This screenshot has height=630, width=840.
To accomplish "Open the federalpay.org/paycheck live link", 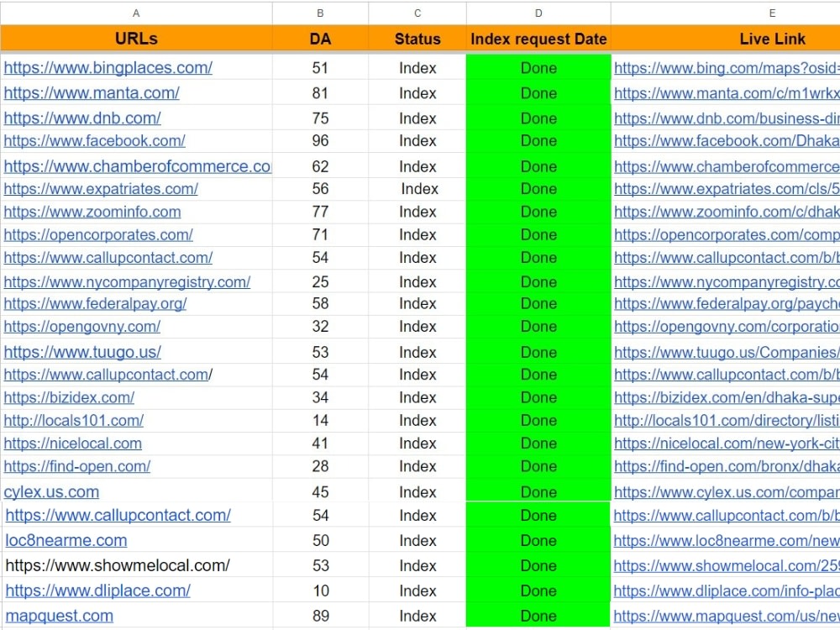I will [x=727, y=304].
